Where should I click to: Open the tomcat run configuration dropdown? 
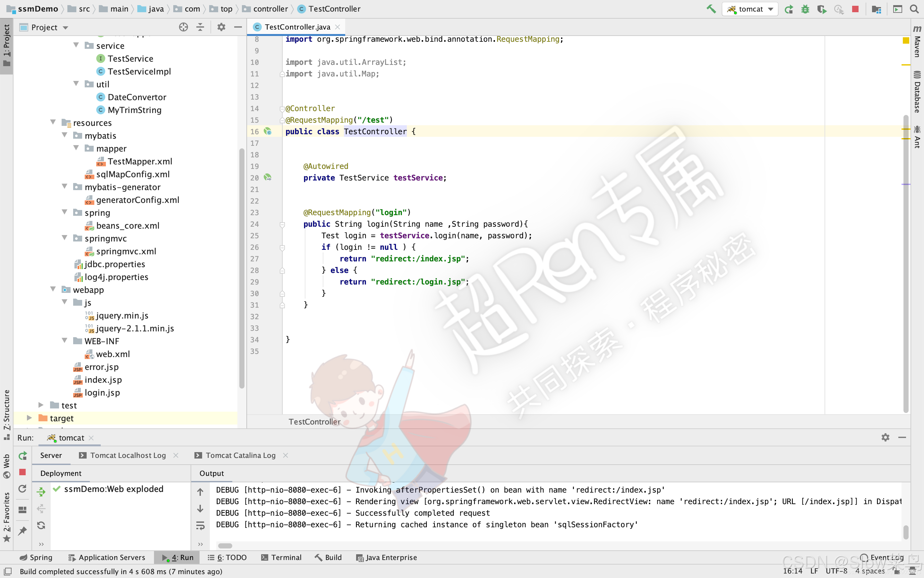pos(750,9)
